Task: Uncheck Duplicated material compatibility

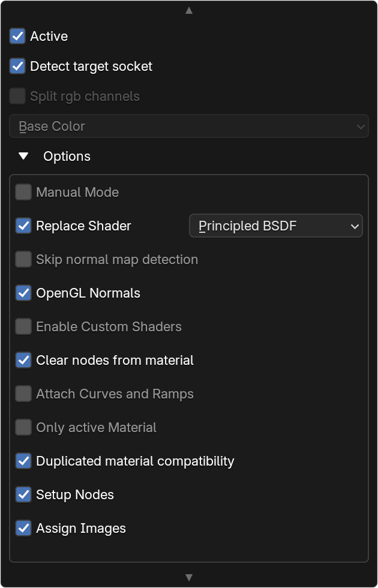Action: tap(23, 461)
